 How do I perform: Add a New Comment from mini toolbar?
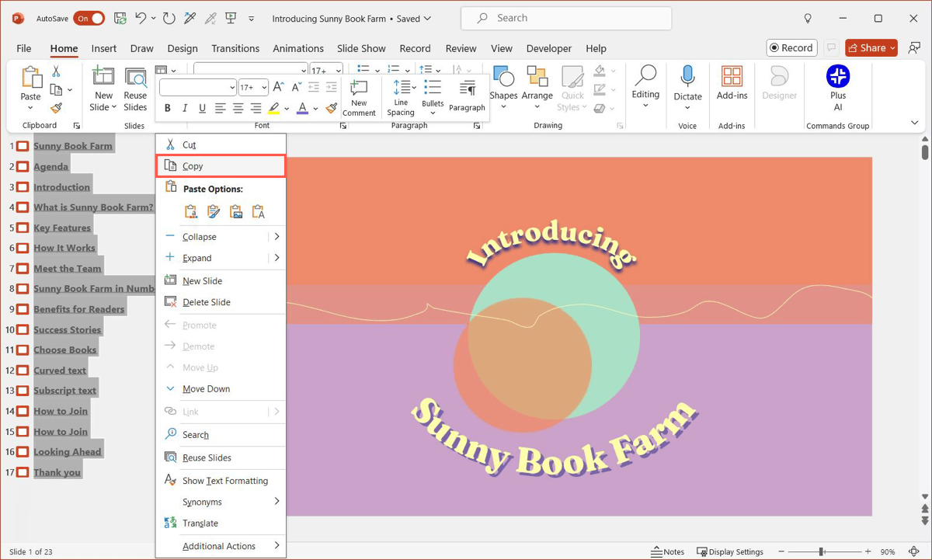coord(359,98)
